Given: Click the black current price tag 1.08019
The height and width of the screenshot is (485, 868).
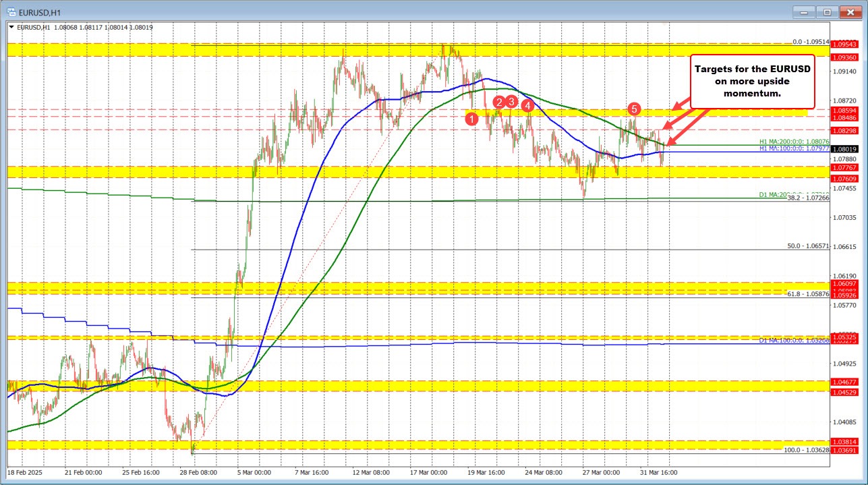Looking at the screenshot, I should [845, 149].
